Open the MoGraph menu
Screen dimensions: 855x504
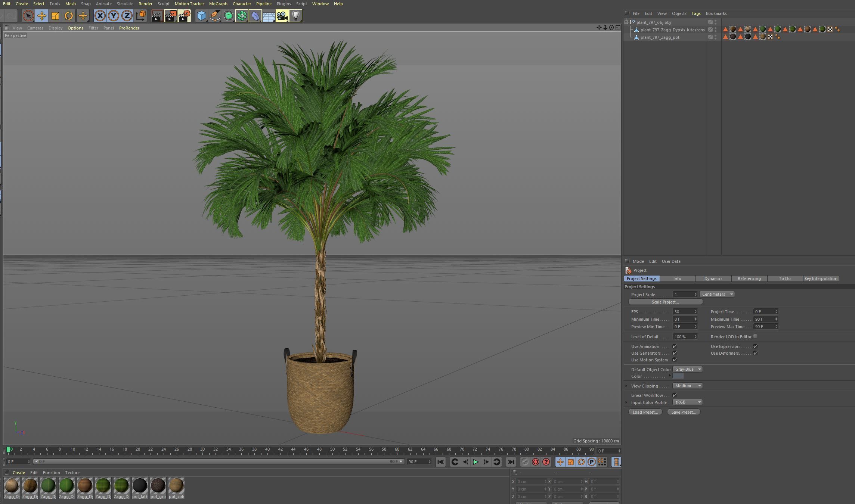218,4
